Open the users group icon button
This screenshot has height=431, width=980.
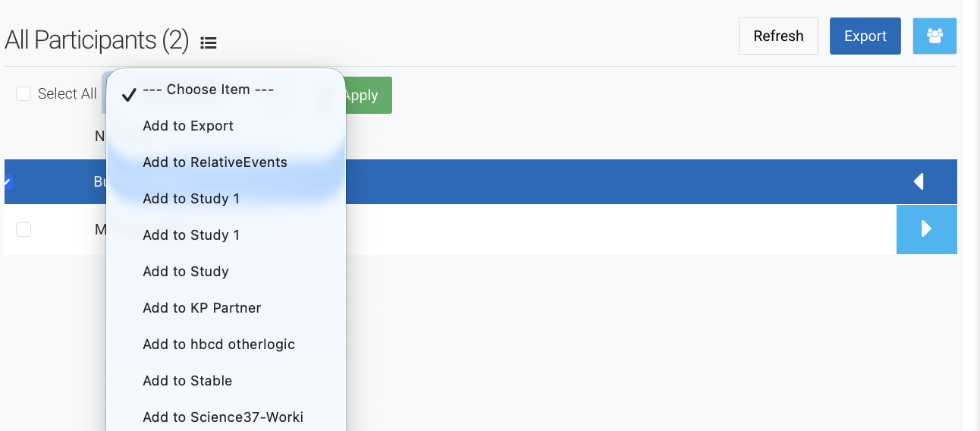pyautogui.click(x=934, y=36)
